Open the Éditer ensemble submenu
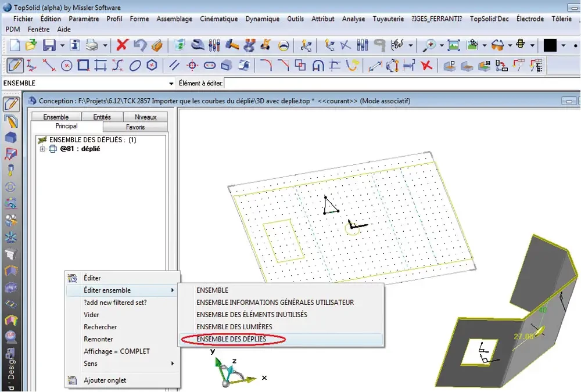This screenshot has width=581, height=392. tap(123, 290)
